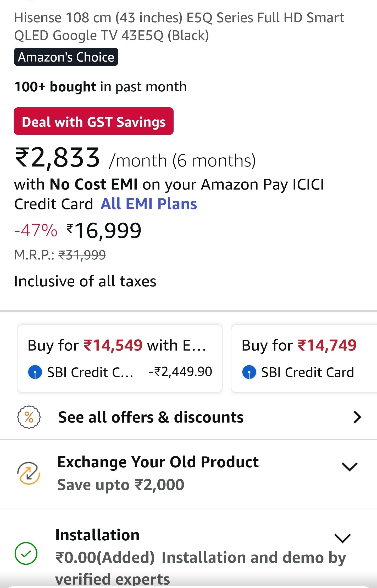The image size is (377, 588).
Task: Tap SBI logo in ₹14,549 offer card
Action: (x=35, y=372)
